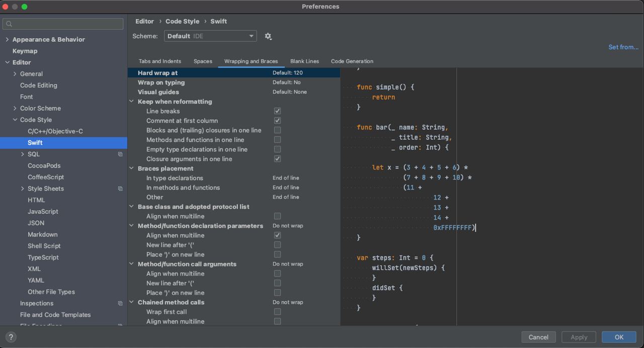Switch to the Blank Lines tab
Image resolution: width=644 pixels, height=348 pixels.
point(304,61)
